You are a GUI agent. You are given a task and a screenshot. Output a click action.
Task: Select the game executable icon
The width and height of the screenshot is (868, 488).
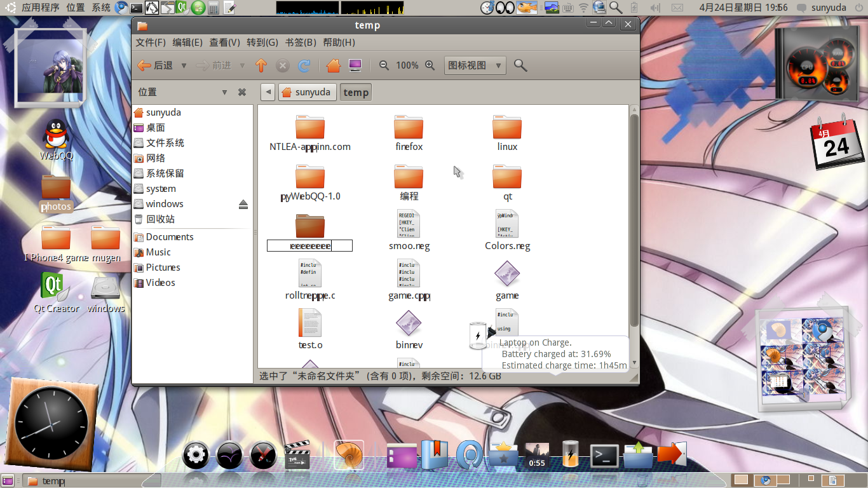(x=507, y=274)
